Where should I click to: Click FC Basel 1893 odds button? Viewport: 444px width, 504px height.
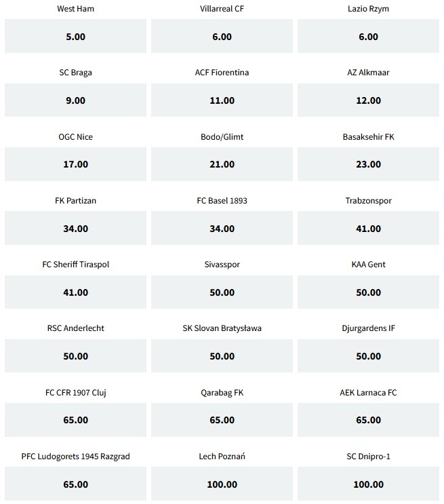click(222, 229)
